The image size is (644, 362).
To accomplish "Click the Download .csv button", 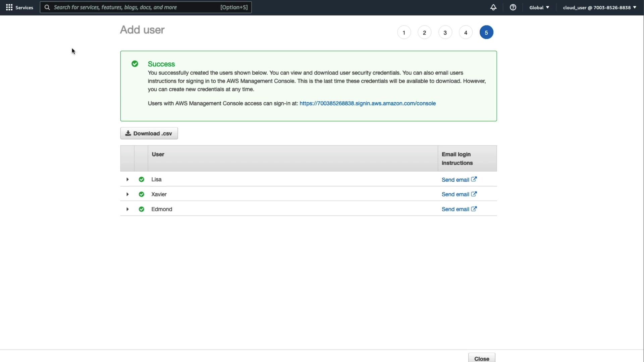I will point(149,133).
